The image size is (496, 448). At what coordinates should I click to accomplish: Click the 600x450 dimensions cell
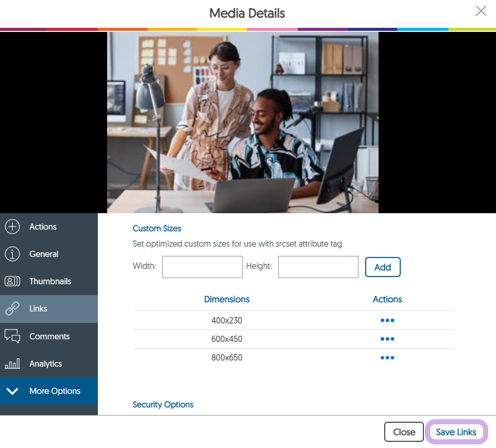pyautogui.click(x=227, y=339)
